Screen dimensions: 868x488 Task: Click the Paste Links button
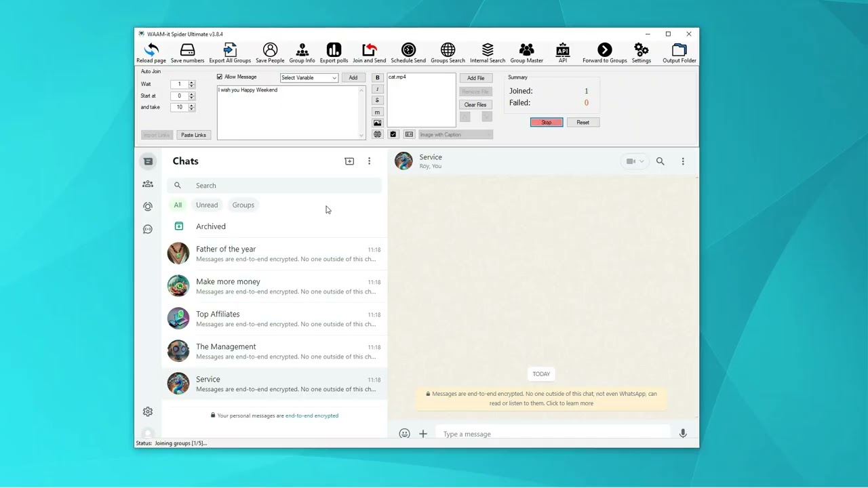point(193,135)
